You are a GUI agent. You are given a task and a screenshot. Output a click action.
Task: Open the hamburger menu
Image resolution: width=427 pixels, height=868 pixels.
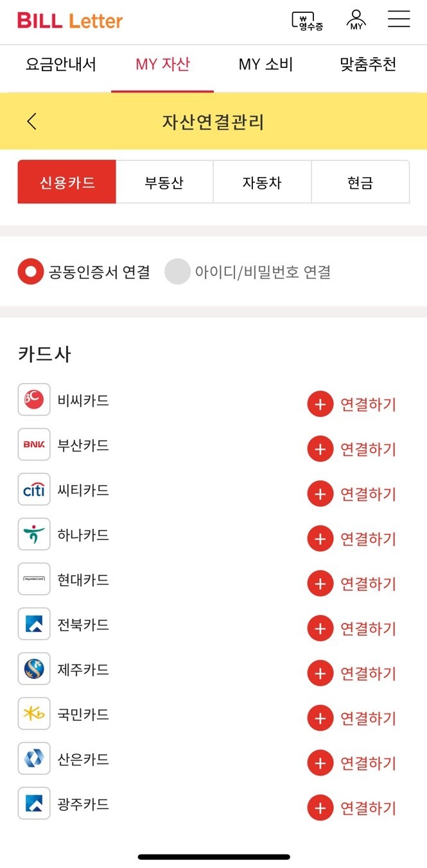(x=399, y=20)
